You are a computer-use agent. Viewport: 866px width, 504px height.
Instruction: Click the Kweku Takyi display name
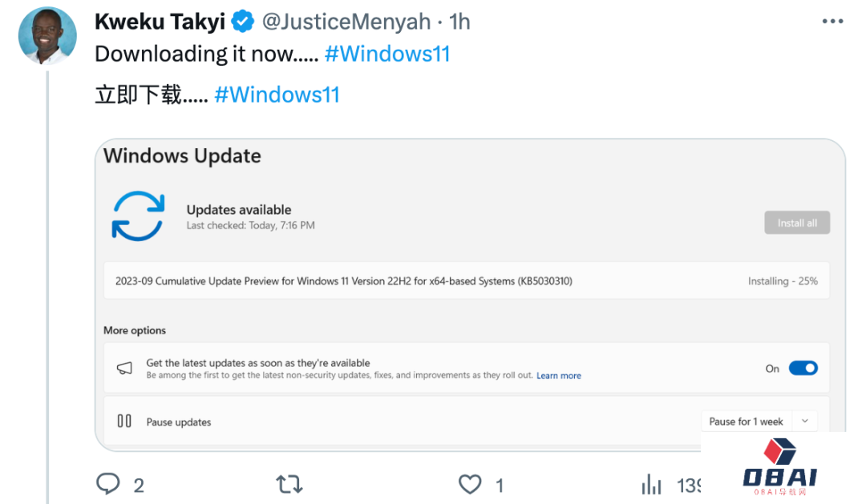click(x=160, y=22)
